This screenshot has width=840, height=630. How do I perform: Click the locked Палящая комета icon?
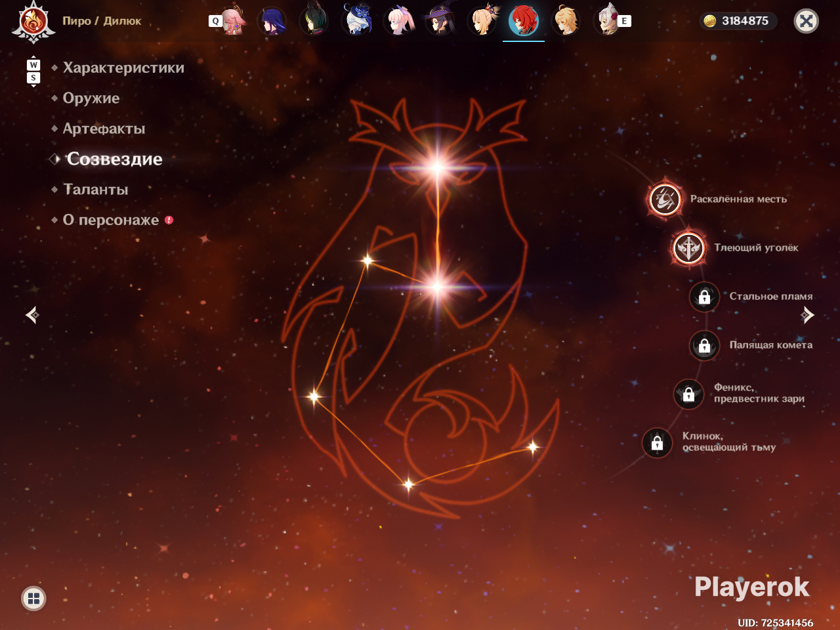[704, 345]
